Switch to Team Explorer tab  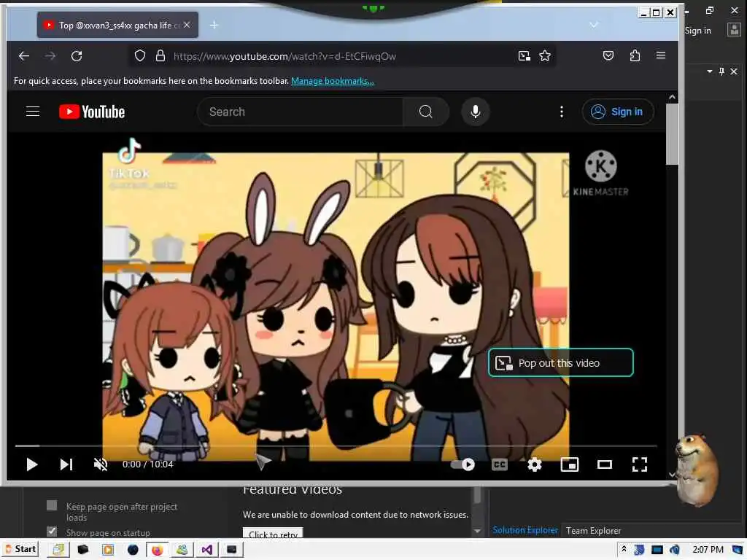click(593, 531)
